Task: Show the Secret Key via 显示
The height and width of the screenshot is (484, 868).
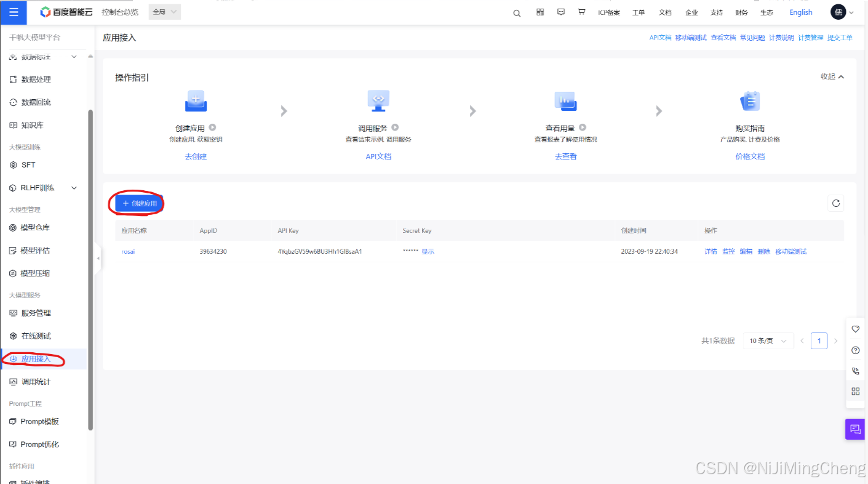Action: pos(428,252)
